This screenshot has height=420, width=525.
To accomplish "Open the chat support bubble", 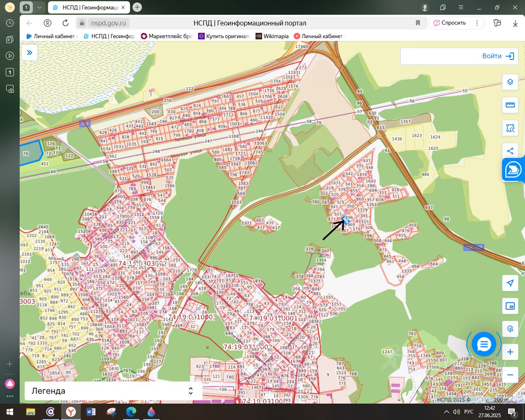I will pyautogui.click(x=484, y=345).
